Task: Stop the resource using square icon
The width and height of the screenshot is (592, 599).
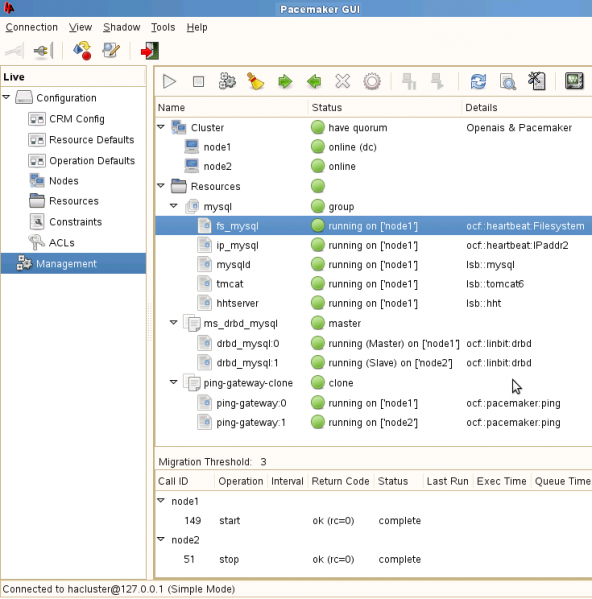Action: coord(198,81)
